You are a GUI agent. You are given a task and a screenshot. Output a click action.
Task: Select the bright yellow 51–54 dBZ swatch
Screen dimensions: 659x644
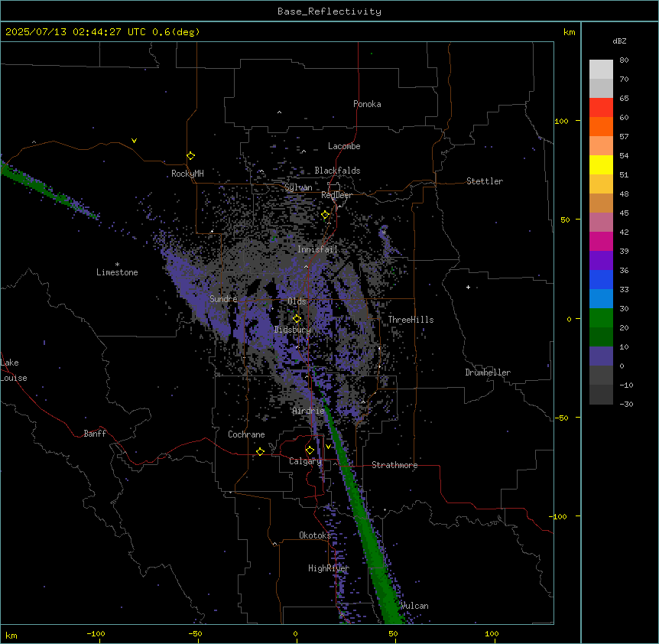coord(601,164)
